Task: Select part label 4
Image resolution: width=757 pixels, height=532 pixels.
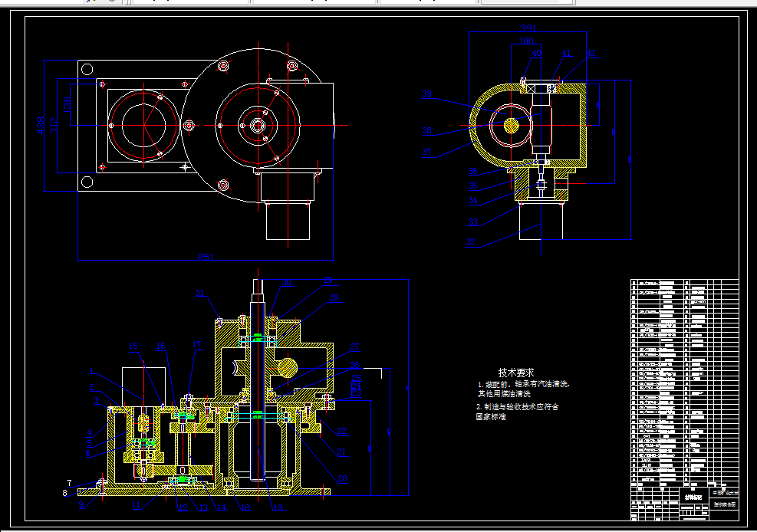Action: (x=89, y=432)
